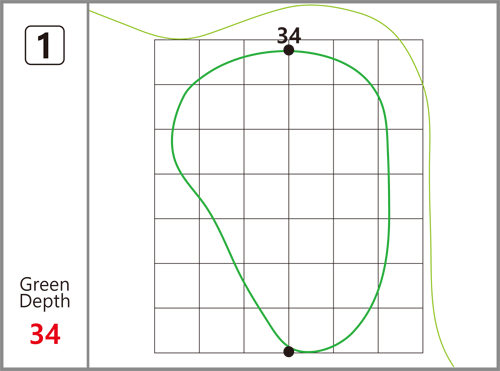Viewport: 500px width, 371px height.
Task: Click the grid's center vertical line midpoint
Action: pos(289,196)
